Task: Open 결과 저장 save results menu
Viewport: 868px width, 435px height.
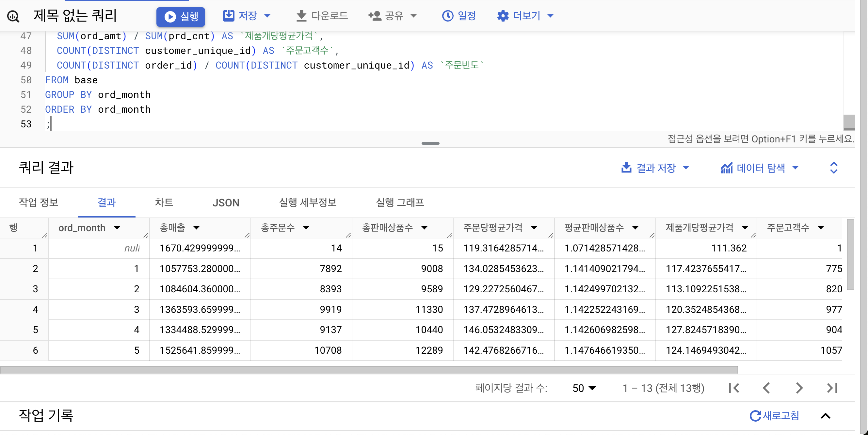Action: 655,168
